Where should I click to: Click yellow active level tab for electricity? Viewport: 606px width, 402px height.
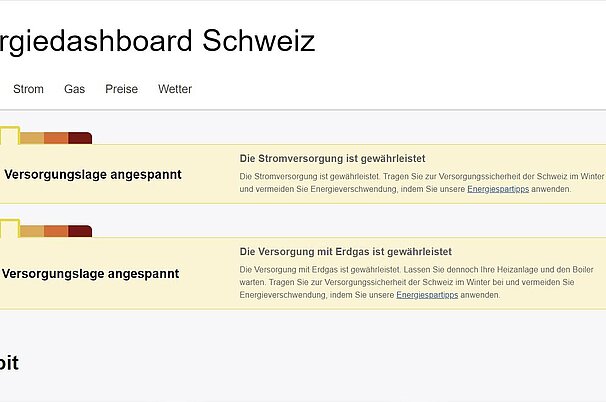point(9,137)
